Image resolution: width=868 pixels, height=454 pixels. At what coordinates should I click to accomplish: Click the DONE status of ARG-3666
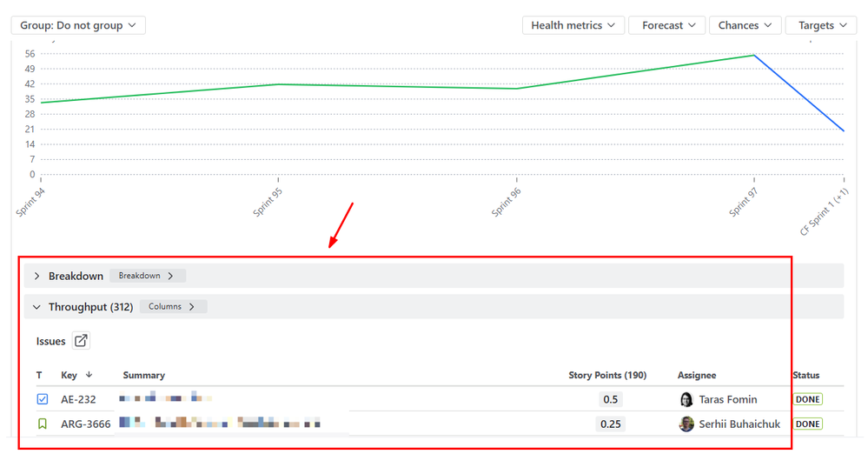pos(808,424)
